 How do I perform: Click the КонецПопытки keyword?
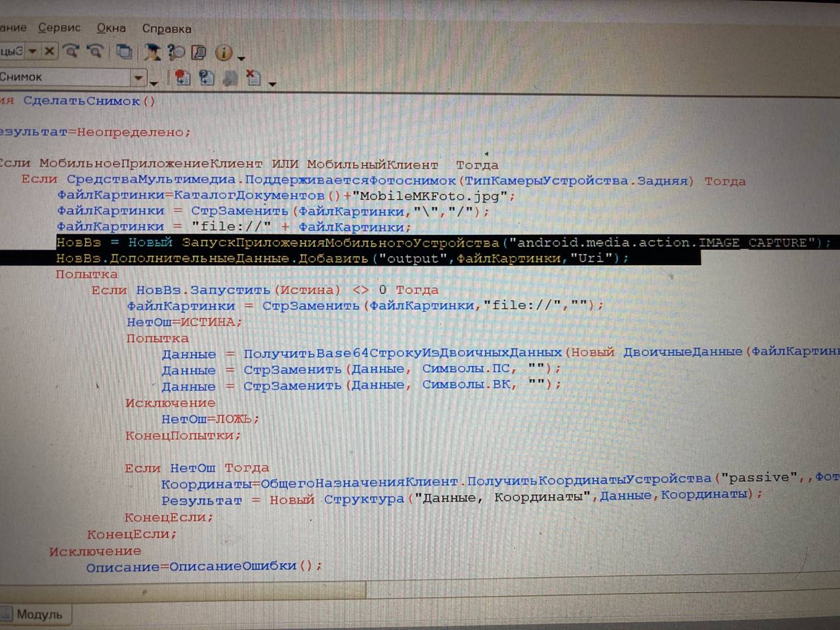[x=183, y=435]
